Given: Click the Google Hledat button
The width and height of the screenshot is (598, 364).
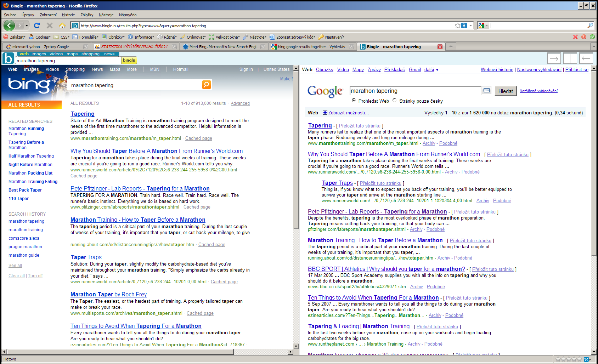Looking at the screenshot, I should [x=506, y=91].
